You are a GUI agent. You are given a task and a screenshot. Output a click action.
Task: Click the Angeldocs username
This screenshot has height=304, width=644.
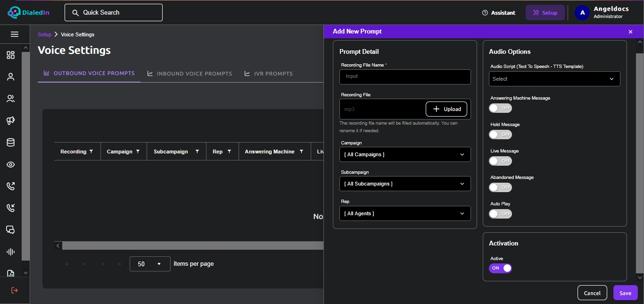tap(611, 9)
